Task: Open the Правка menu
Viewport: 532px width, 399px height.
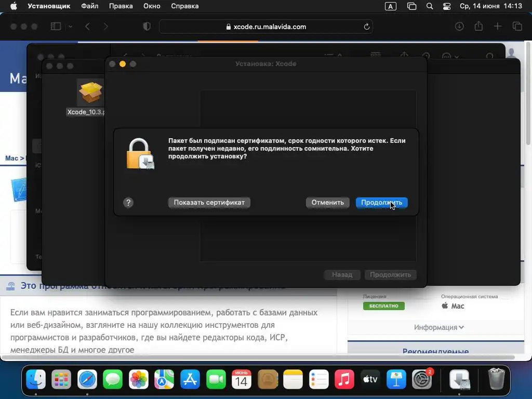Action: point(121,6)
